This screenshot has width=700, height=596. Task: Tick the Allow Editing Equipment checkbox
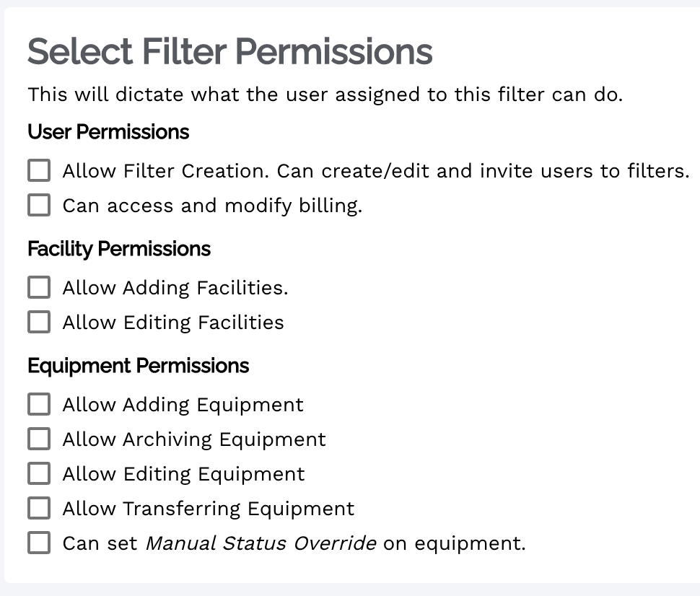[39, 473]
